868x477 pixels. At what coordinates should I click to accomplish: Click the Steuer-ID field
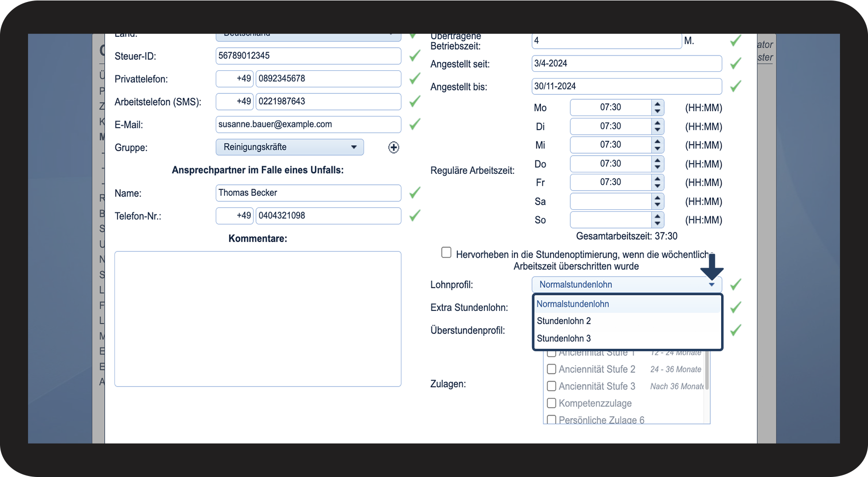pos(308,56)
